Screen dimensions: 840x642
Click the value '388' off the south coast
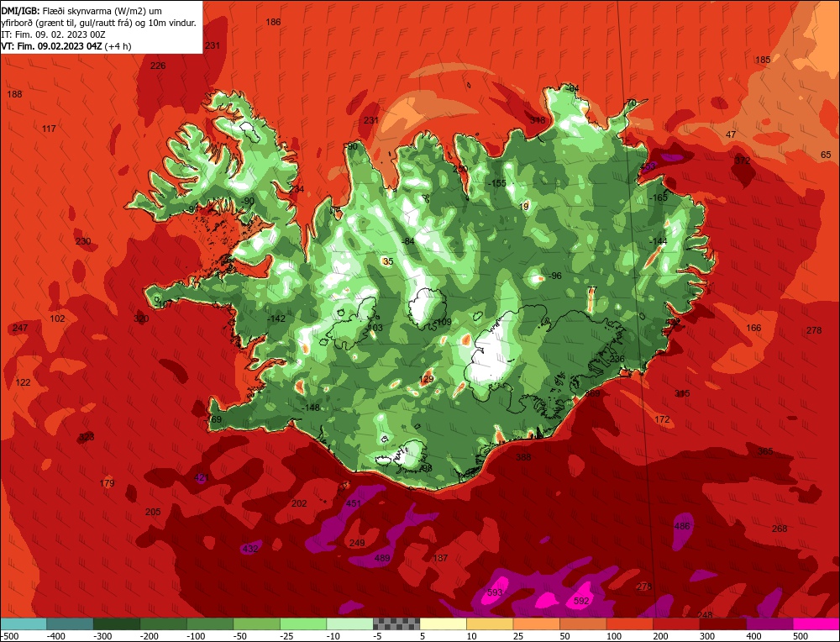(523, 456)
